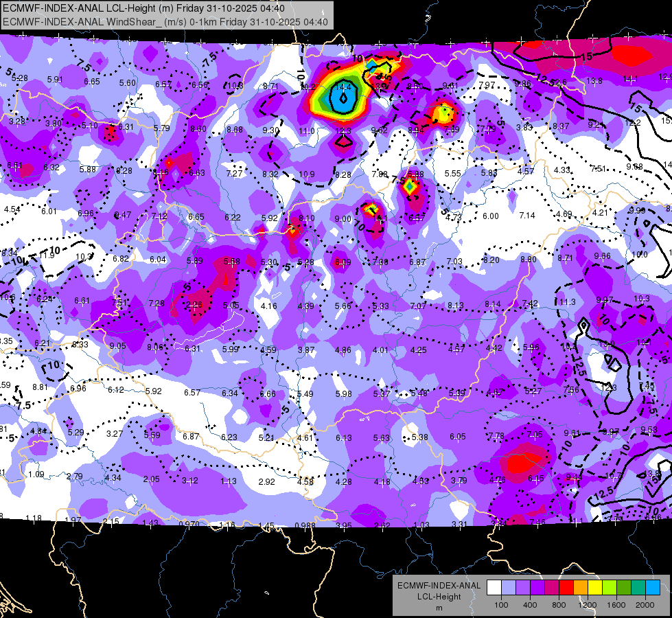Click the vivid violet legend swatch right of 400
This screenshot has width=672, height=618.
(x=537, y=588)
